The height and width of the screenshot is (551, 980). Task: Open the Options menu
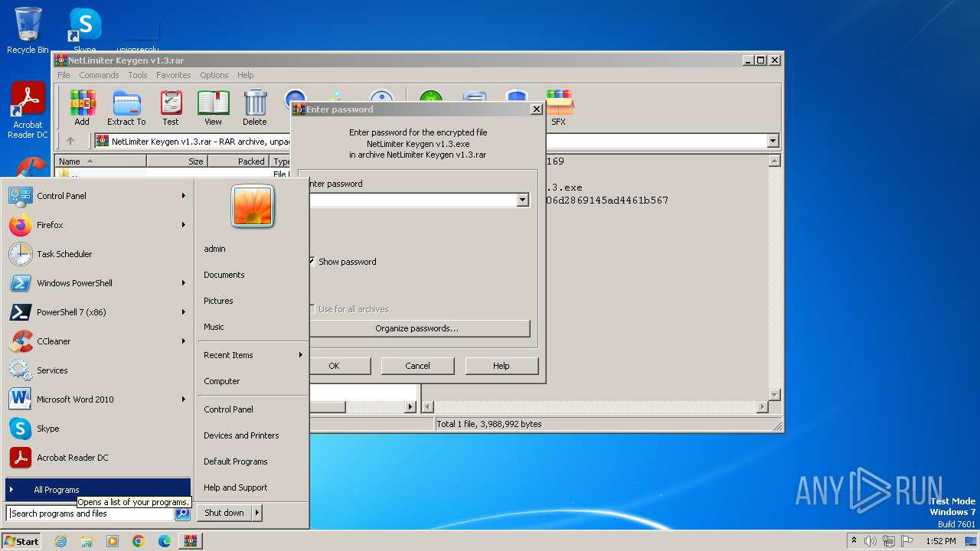(214, 75)
